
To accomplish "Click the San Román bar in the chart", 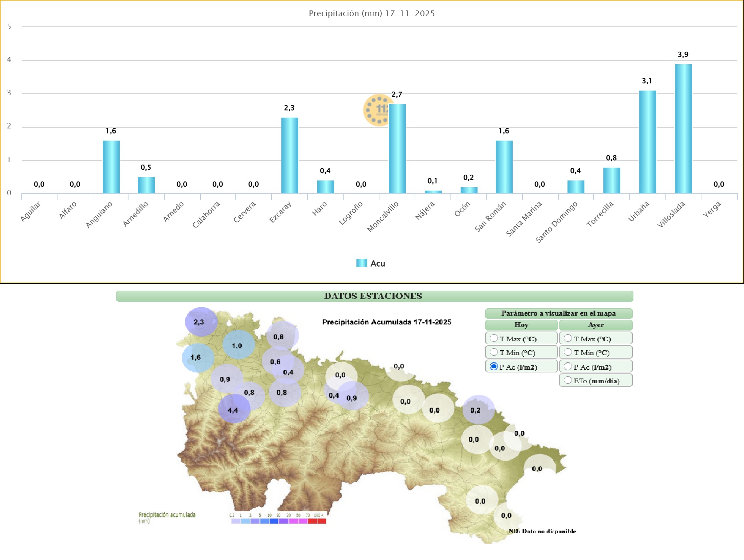I will tap(504, 167).
